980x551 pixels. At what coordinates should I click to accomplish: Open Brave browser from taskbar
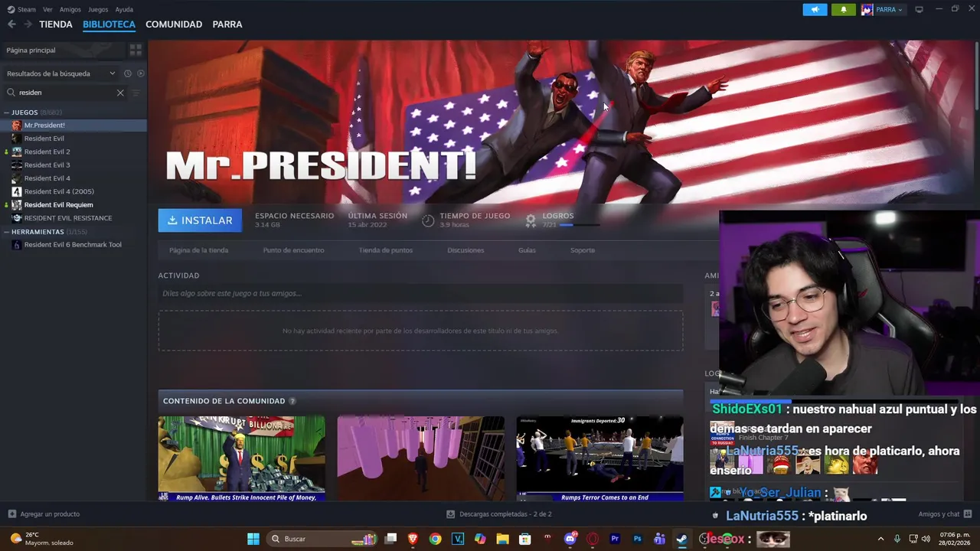[x=413, y=539]
